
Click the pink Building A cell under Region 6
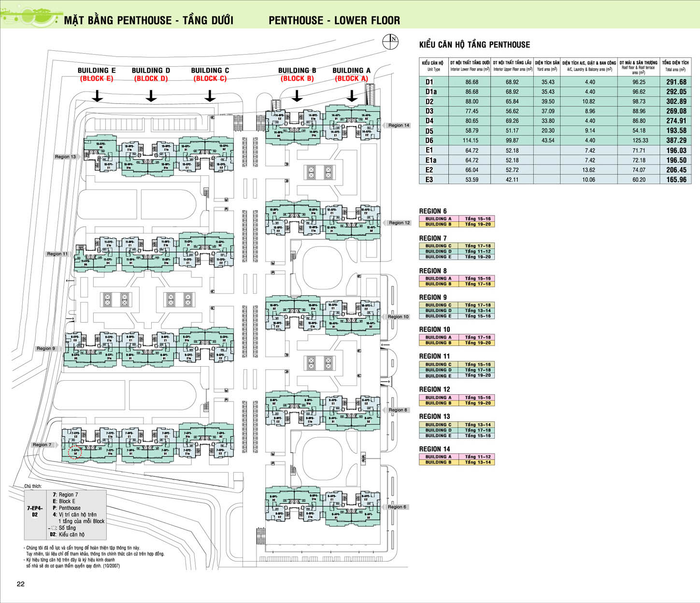pyautogui.click(x=438, y=219)
